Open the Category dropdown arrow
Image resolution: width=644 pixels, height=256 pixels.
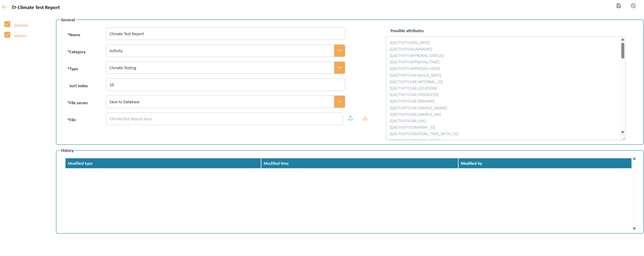click(x=339, y=50)
